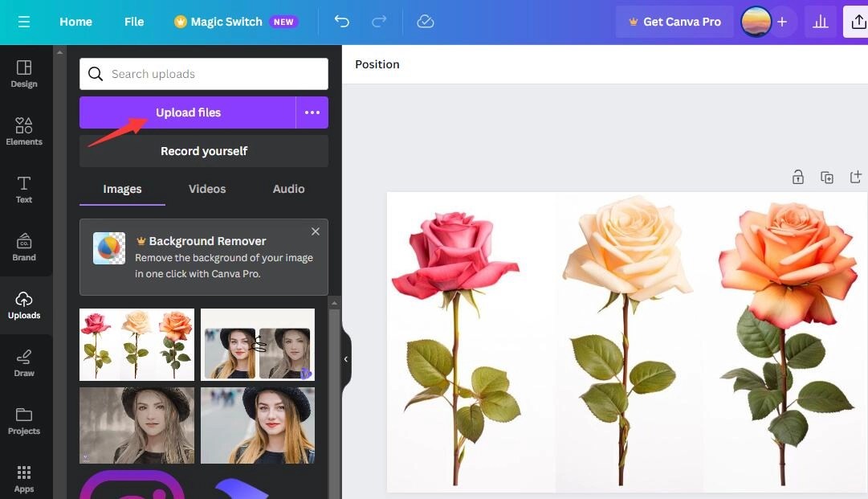Collapse the side panel with the chevron

tap(346, 359)
